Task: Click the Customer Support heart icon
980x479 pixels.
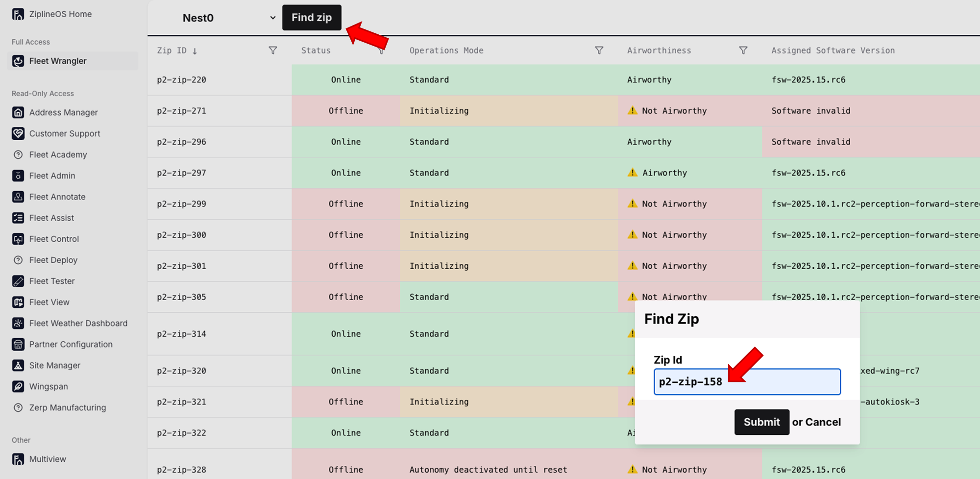Action: 18,133
